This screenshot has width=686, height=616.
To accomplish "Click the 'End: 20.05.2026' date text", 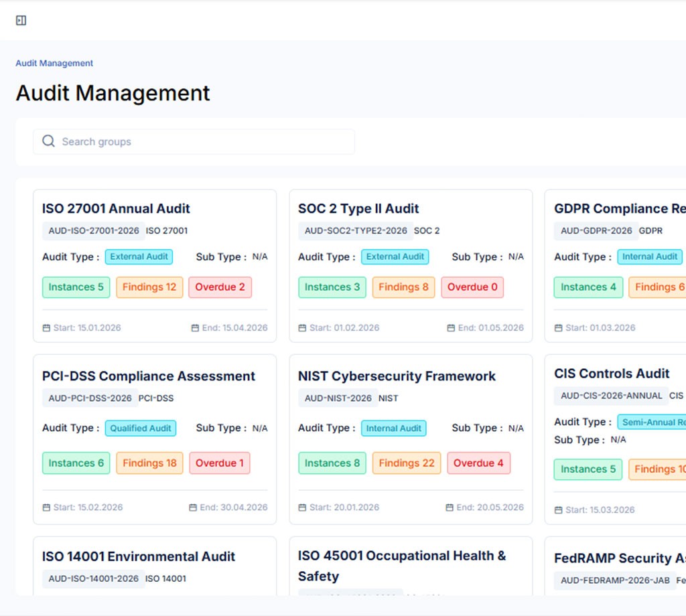I will 490,508.
